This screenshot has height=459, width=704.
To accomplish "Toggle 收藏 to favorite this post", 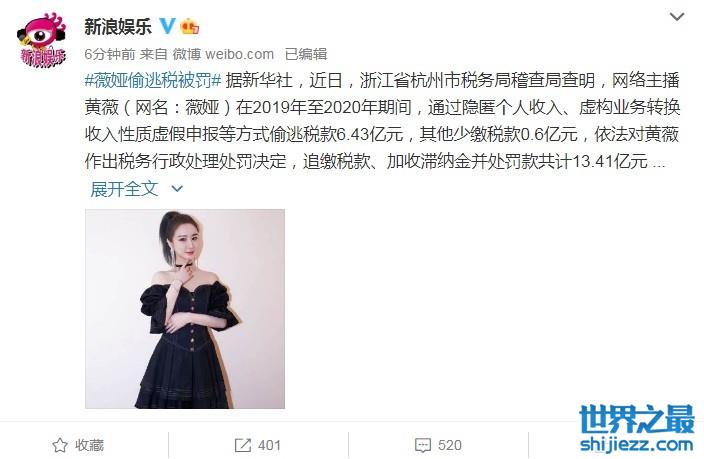I will (x=89, y=446).
